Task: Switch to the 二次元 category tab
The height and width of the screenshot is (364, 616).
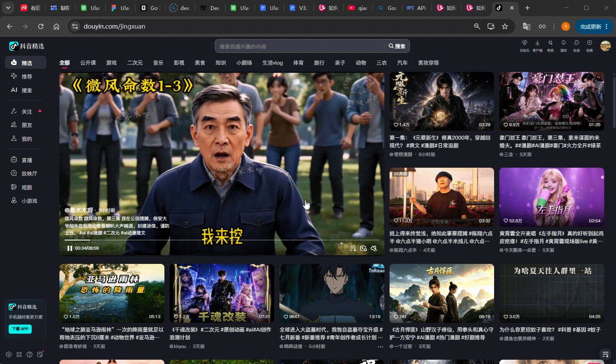Action: coord(135,63)
